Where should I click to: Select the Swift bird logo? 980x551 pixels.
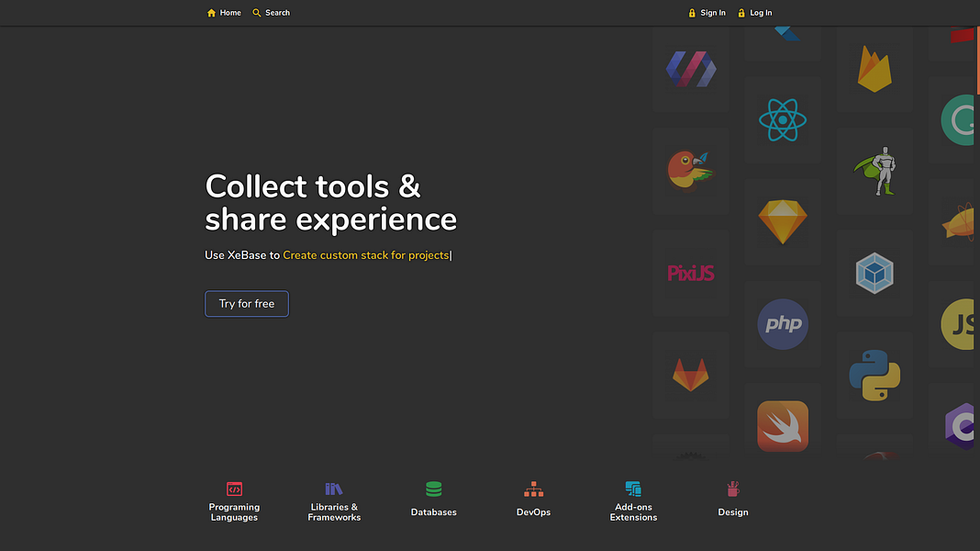point(783,426)
